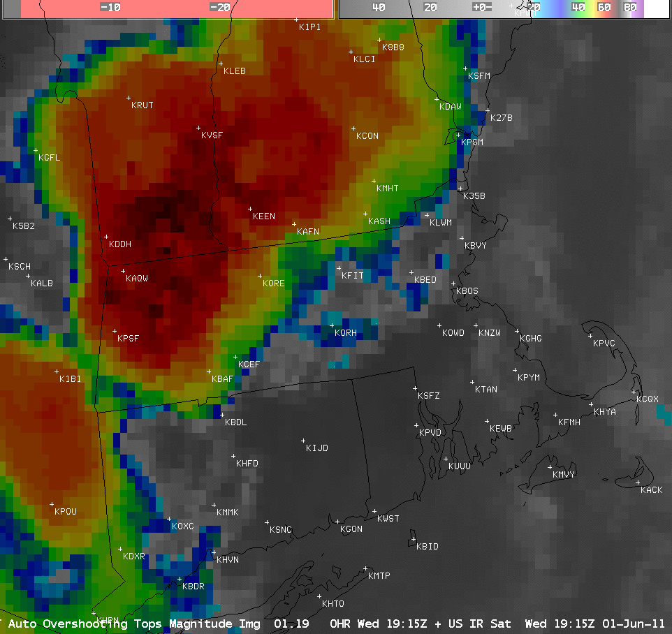Select the KORH station plus marker
Screen dimensions: 672x634
[332, 325]
